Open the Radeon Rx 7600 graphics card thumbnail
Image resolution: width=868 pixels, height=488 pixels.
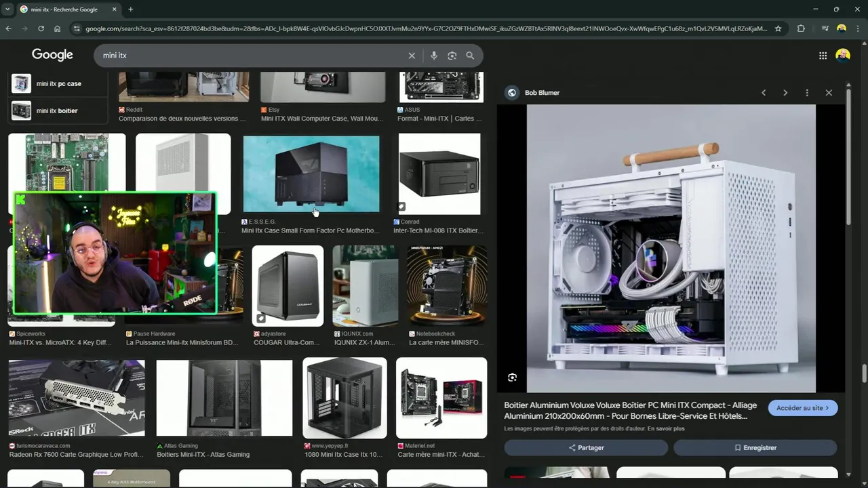[x=77, y=398]
